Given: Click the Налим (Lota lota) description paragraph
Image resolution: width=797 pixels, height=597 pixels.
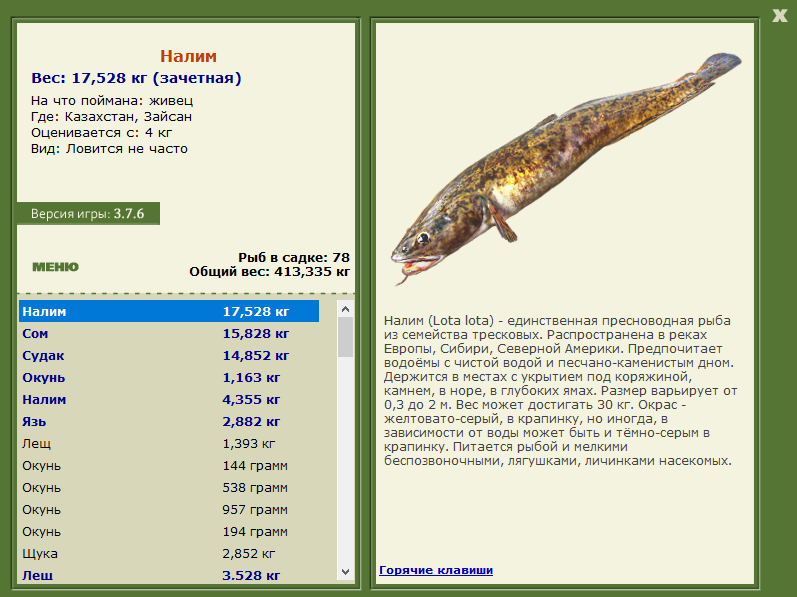Looking at the screenshot, I should tap(561, 391).
